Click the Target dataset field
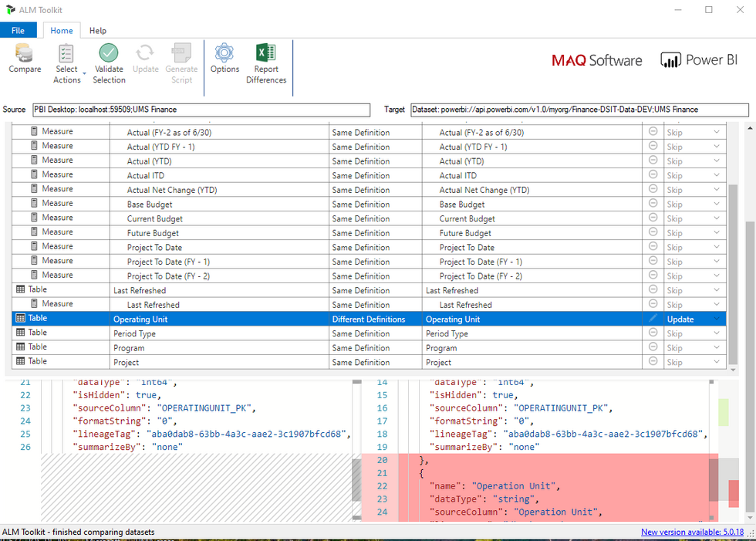 (579, 110)
